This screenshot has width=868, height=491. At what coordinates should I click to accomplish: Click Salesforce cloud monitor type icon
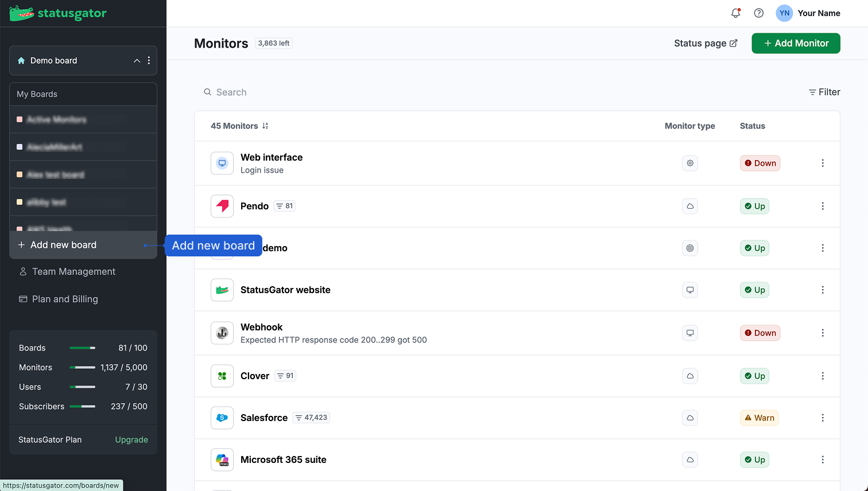690,418
